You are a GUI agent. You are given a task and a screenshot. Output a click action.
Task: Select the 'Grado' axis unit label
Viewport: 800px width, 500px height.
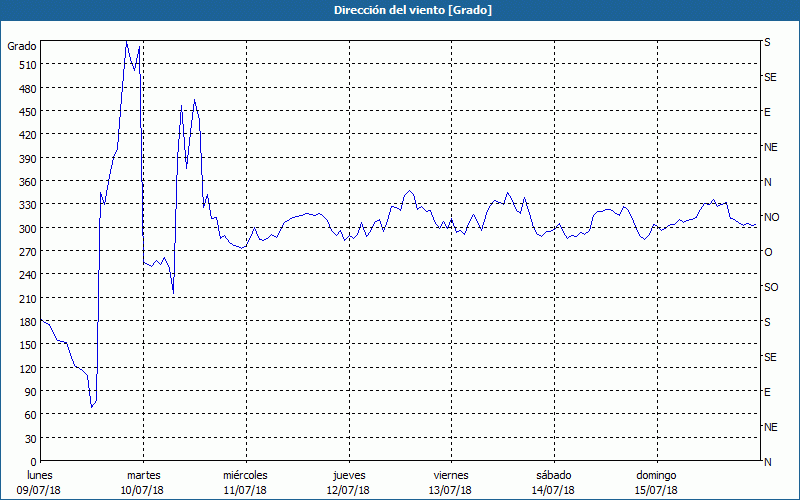(22, 46)
